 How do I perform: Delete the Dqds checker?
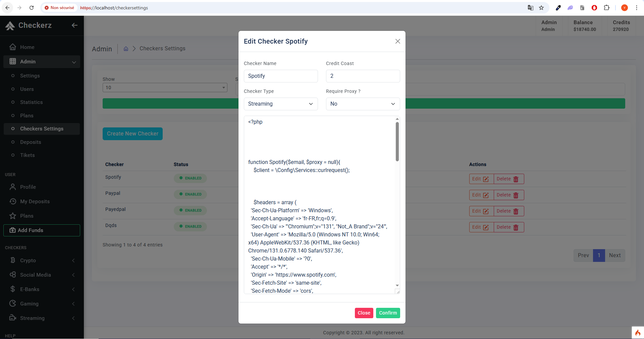point(509,227)
